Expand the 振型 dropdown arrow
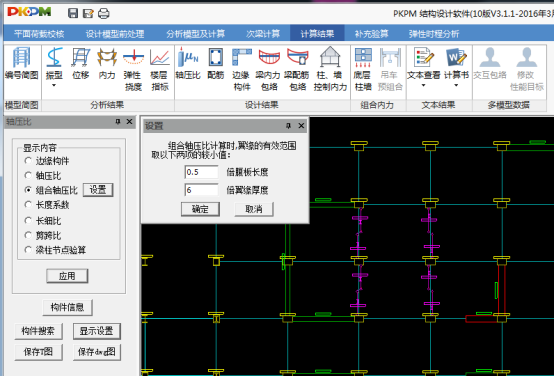554x376 pixels. point(54,86)
